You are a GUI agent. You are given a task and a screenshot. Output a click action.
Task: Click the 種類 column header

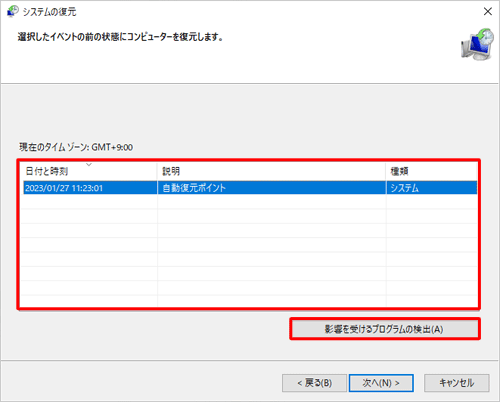click(x=432, y=171)
